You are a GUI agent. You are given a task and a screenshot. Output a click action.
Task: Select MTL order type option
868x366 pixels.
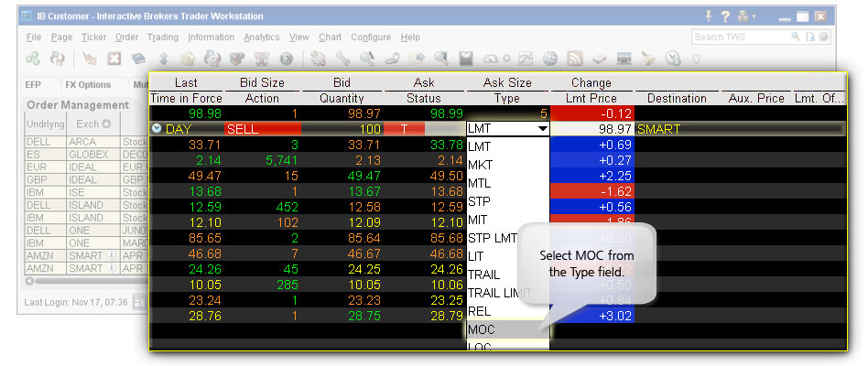[x=507, y=183]
